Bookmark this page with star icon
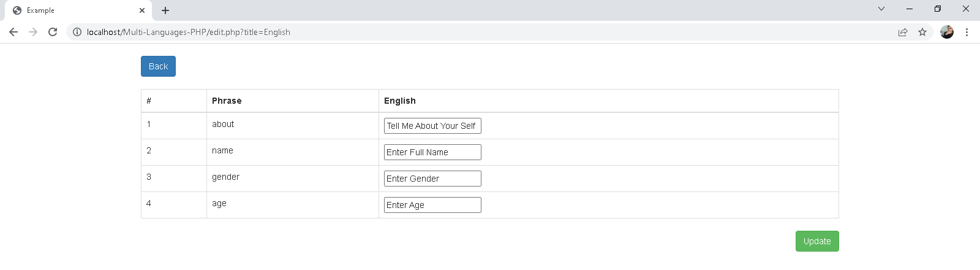 [922, 32]
